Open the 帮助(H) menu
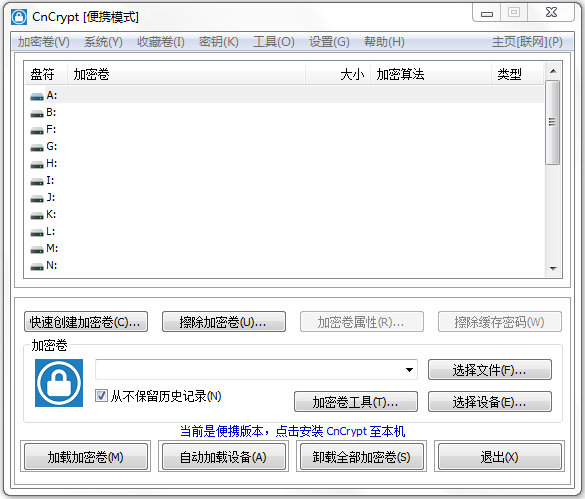This screenshot has height=499, width=585. point(384,42)
